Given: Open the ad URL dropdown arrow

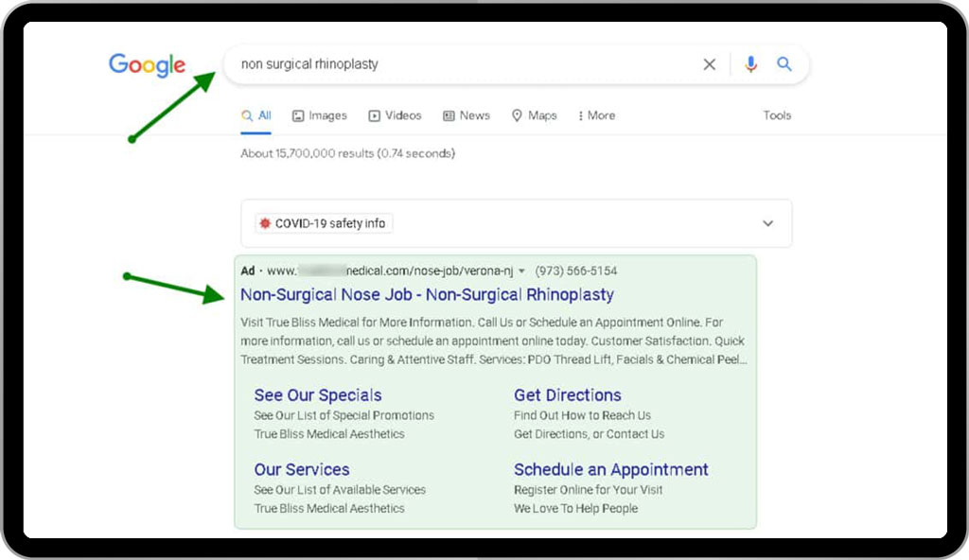Looking at the screenshot, I should tap(521, 271).
